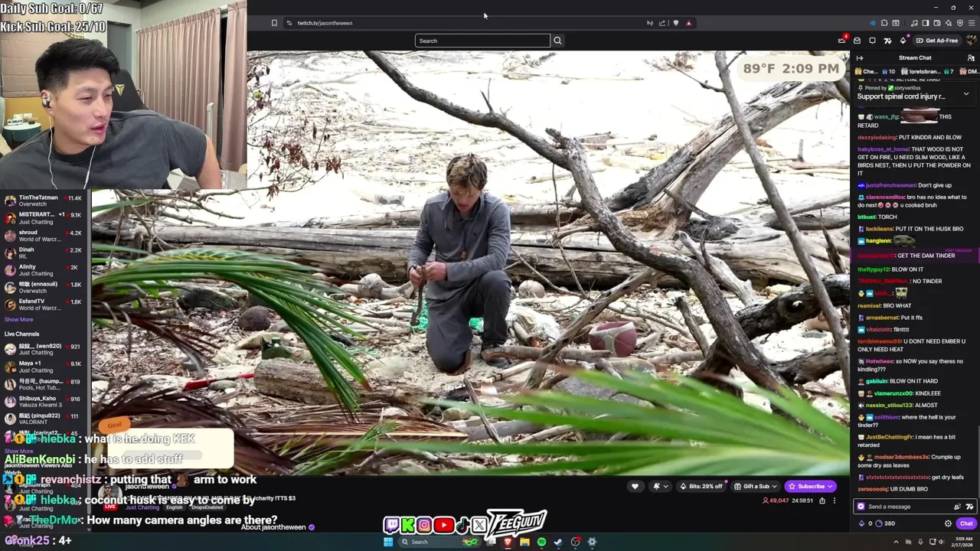The image size is (980, 551).
Task: Click the share stream icon
Action: pyautogui.click(x=822, y=500)
